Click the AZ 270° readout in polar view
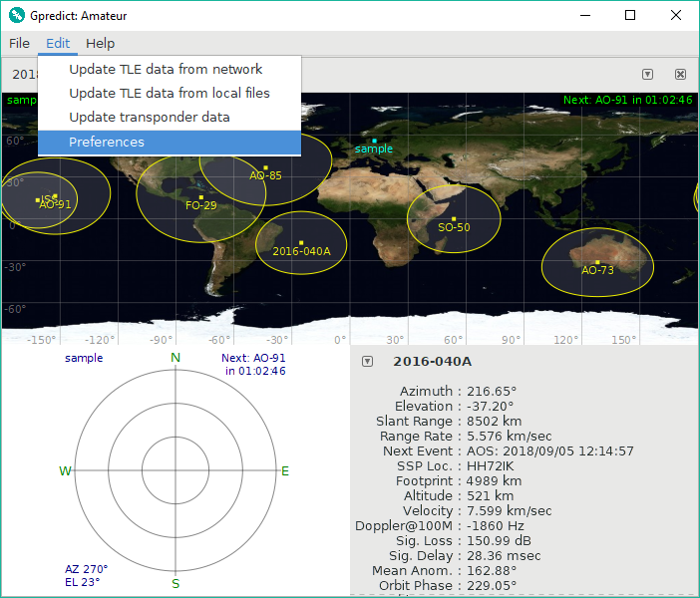 (x=86, y=569)
